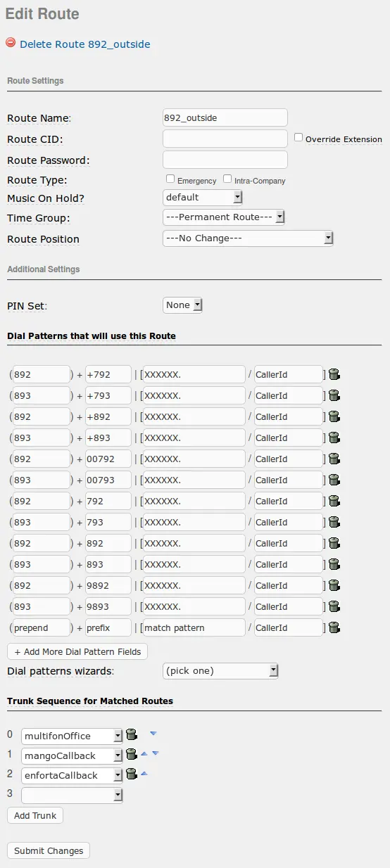
Task: Delete enfortaCallback trunk with its trash icon
Action: (131, 774)
